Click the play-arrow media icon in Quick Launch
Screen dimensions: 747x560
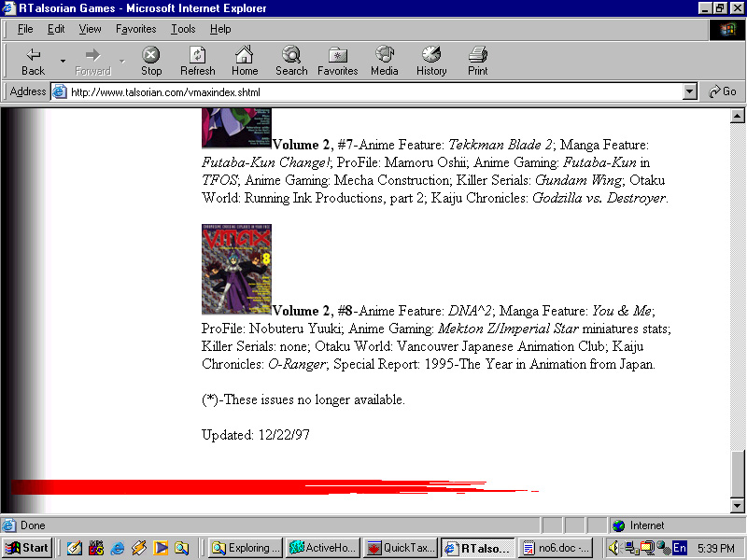point(160,548)
